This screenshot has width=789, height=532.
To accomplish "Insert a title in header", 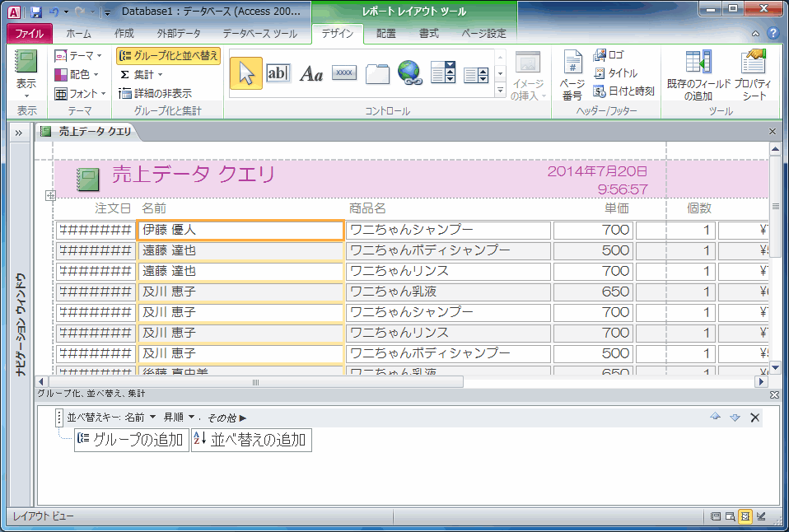I will (616, 73).
